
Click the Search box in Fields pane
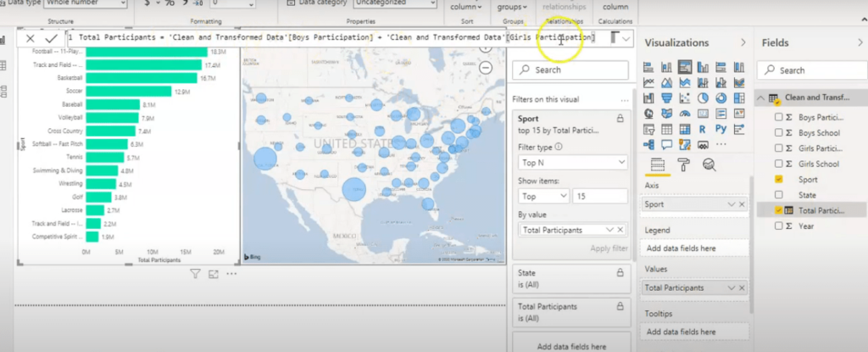tap(814, 70)
